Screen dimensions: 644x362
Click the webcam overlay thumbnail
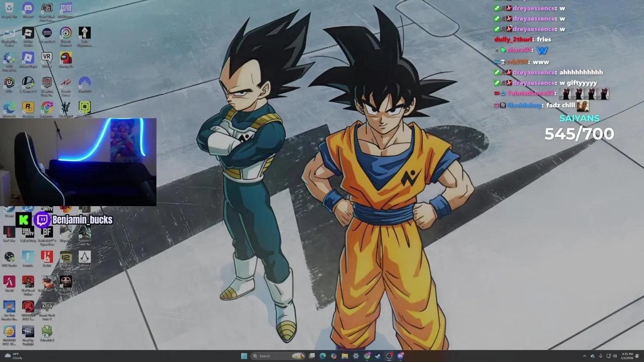click(x=78, y=162)
